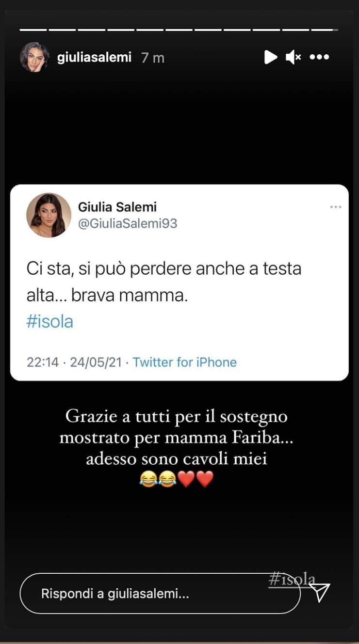Viewport: 359px width, 644px height.
Task: Play the story with the play icon
Action: 270,57
